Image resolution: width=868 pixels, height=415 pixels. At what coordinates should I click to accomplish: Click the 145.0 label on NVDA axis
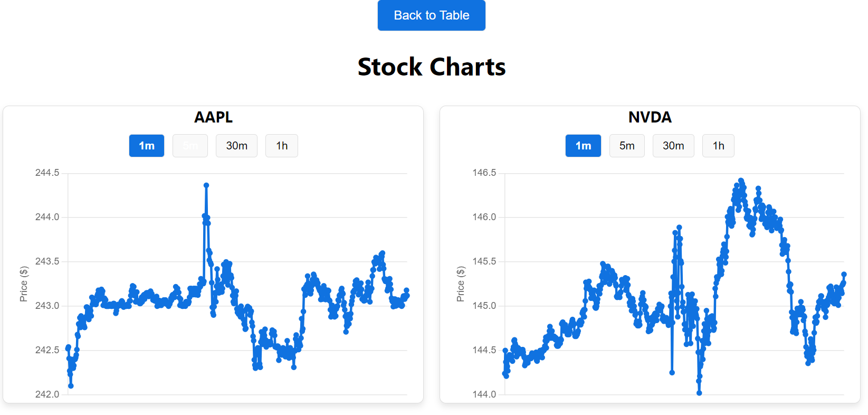tap(484, 306)
